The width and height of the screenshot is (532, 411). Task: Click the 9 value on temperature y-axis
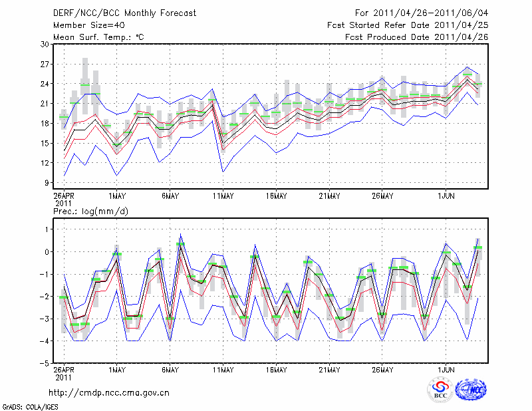click(48, 182)
